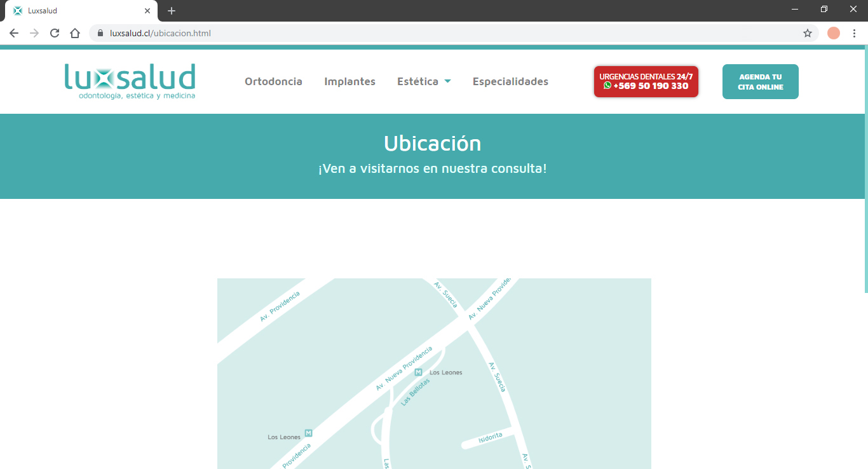Click the page vertical scrollbar

(x=865, y=172)
